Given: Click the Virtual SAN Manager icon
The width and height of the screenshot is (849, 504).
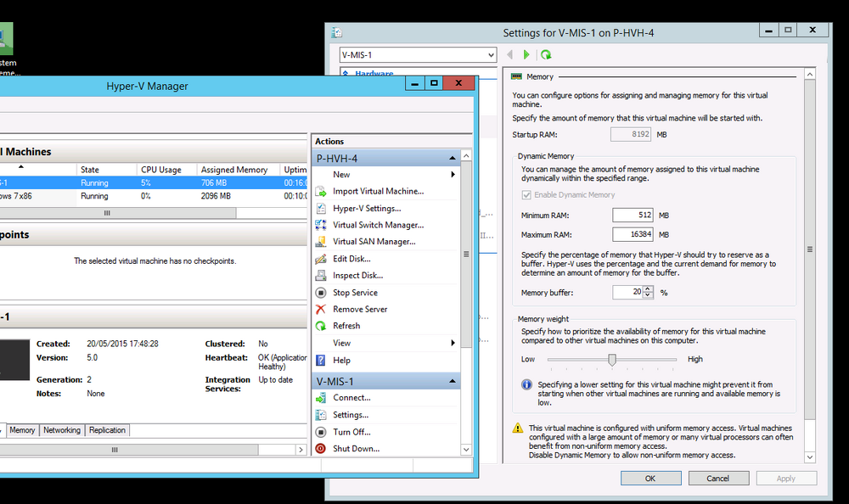Looking at the screenshot, I should (321, 242).
